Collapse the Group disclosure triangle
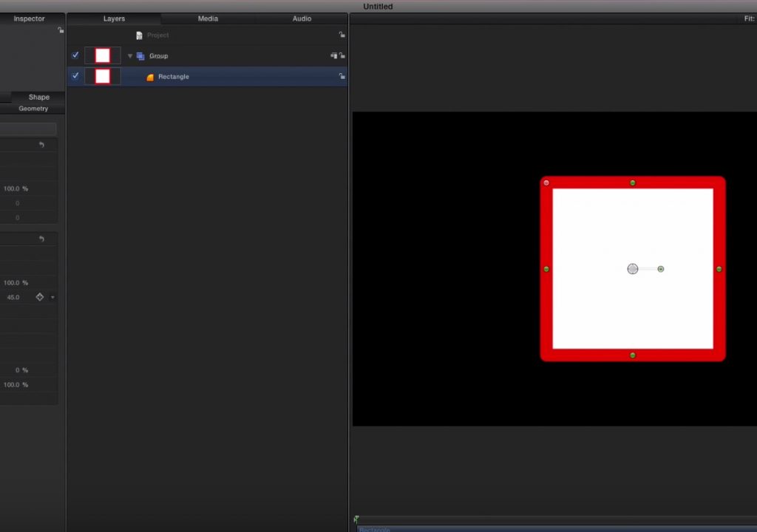757x532 pixels. click(130, 56)
